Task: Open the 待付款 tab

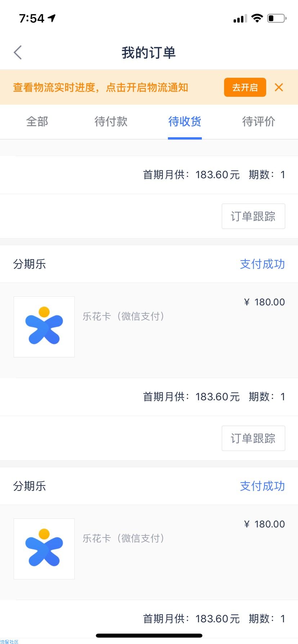Action: tap(111, 121)
